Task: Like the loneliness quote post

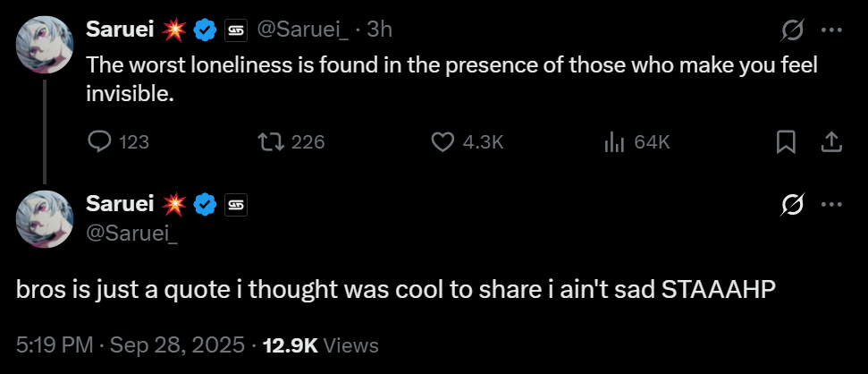Action: click(x=443, y=141)
